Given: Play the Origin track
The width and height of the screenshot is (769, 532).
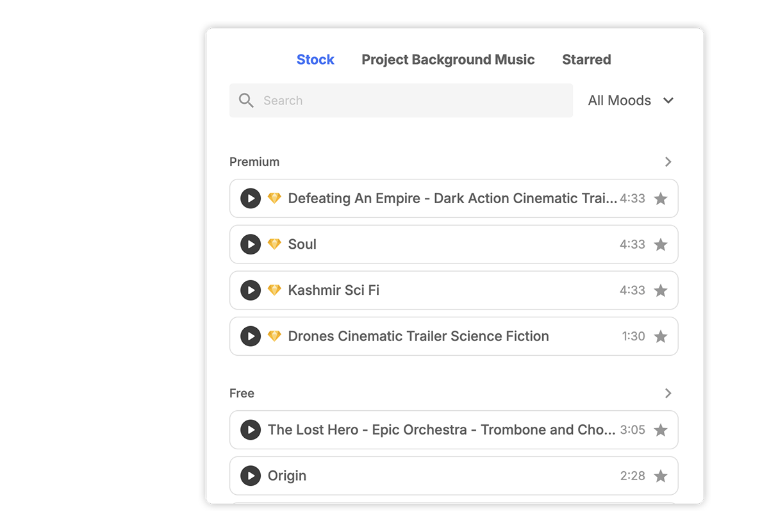Looking at the screenshot, I should 250,476.
